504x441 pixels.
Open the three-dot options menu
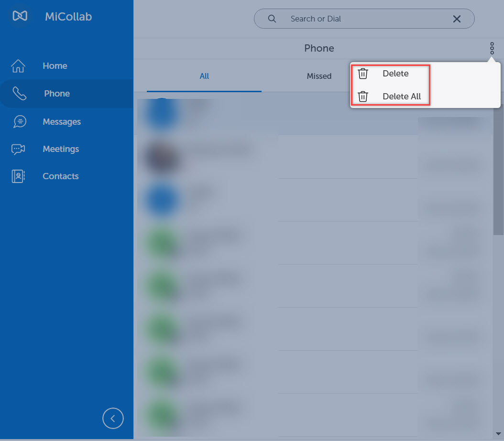[492, 48]
